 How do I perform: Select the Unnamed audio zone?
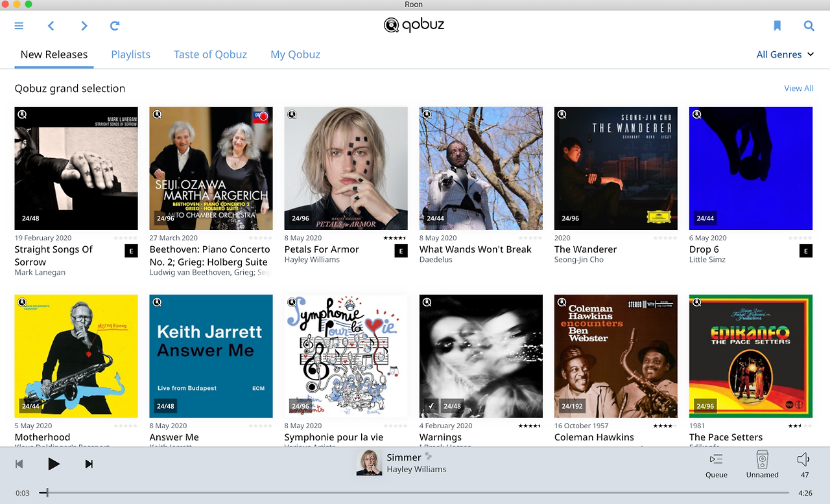click(763, 465)
